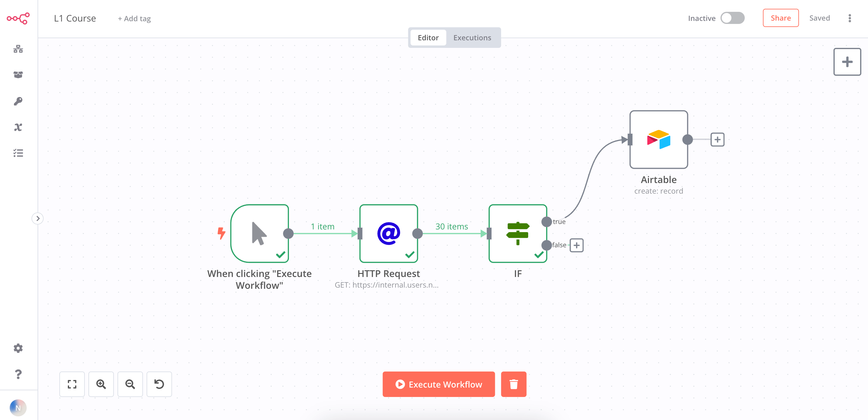868x420 pixels.
Task: Select the Editor tab
Action: tap(428, 37)
